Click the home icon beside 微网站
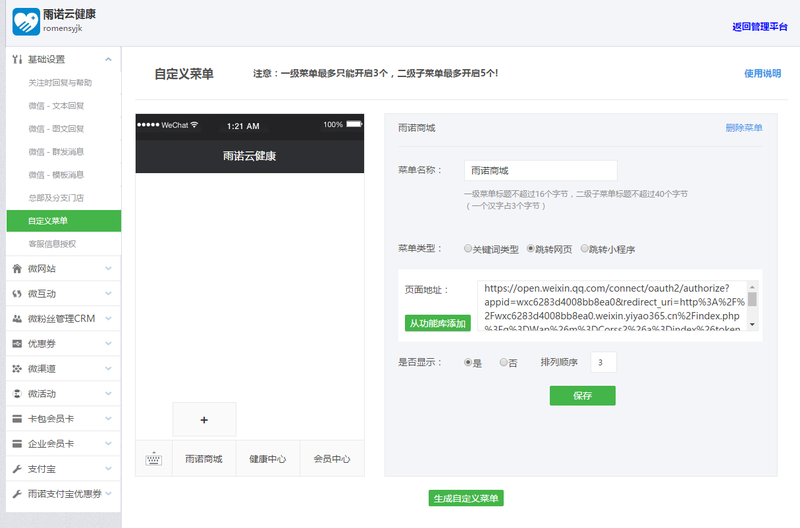Screen dimensions: 800x528 17,269
